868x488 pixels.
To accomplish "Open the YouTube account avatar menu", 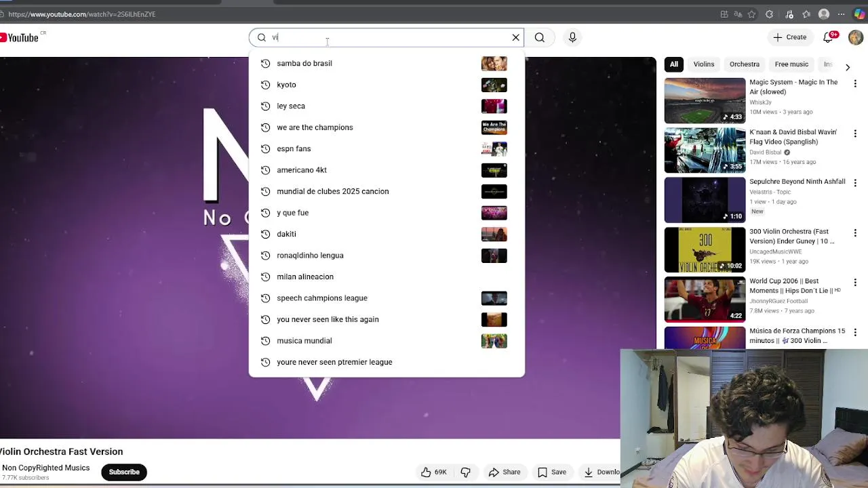I will tap(856, 37).
